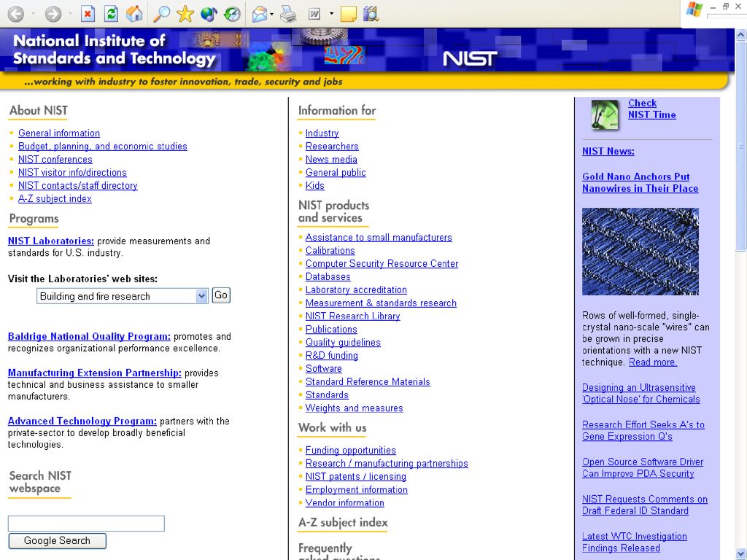Print the page using printer icon
The height and width of the screenshot is (560, 747).
[288, 14]
